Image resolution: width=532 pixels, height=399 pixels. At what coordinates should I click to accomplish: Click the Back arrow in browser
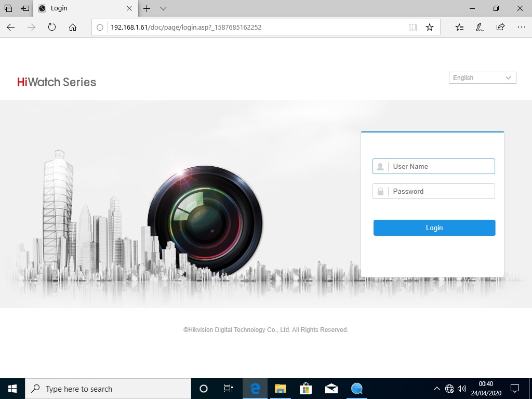click(x=11, y=28)
